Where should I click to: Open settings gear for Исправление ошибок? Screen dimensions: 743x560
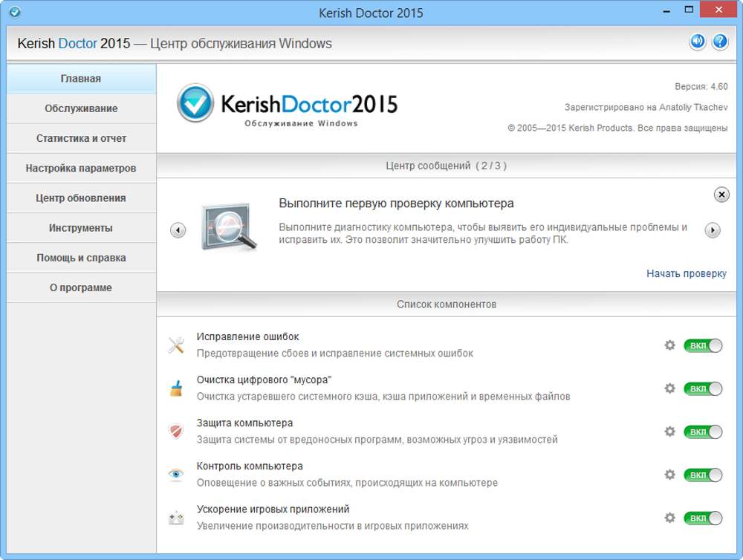669,345
